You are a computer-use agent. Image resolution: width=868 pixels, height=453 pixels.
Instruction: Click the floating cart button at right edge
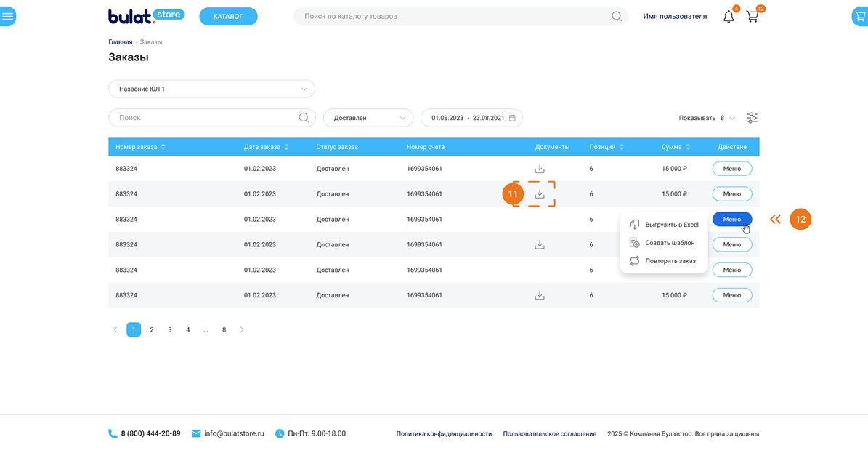pyautogui.click(x=860, y=16)
